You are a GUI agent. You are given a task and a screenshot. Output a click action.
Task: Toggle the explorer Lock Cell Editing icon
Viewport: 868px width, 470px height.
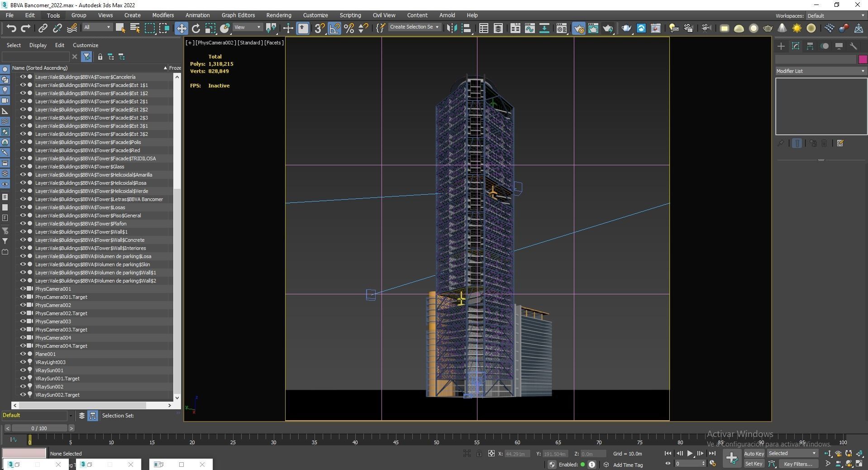pyautogui.click(x=100, y=57)
